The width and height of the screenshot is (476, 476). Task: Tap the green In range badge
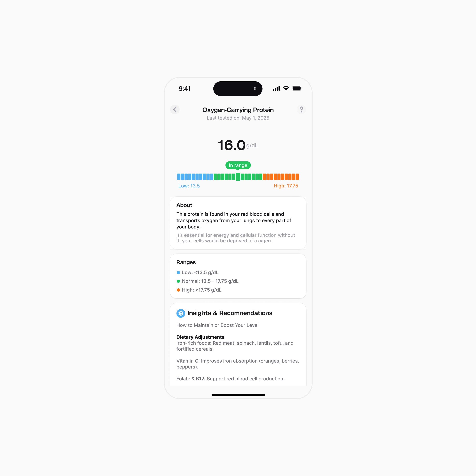click(x=238, y=166)
